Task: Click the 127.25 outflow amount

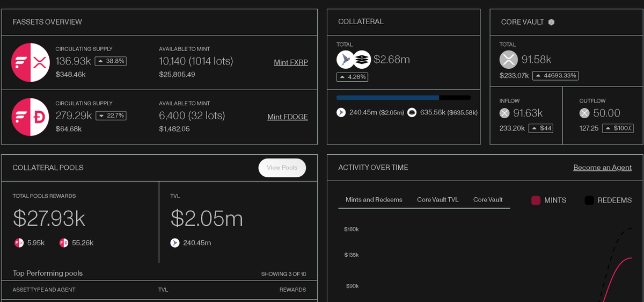Action: [x=589, y=128]
